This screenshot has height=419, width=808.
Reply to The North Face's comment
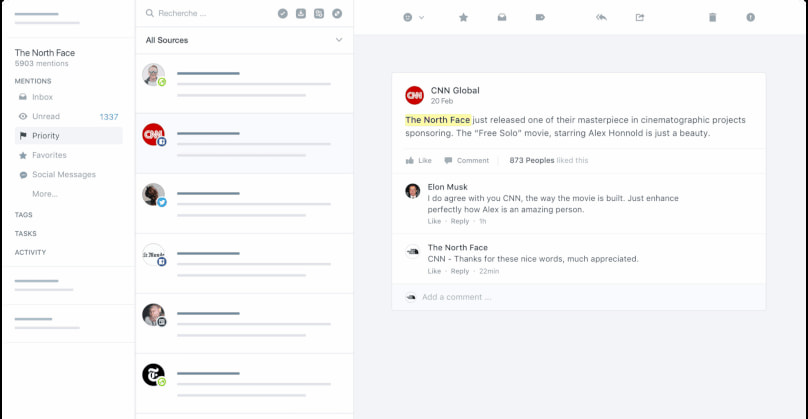click(x=460, y=271)
